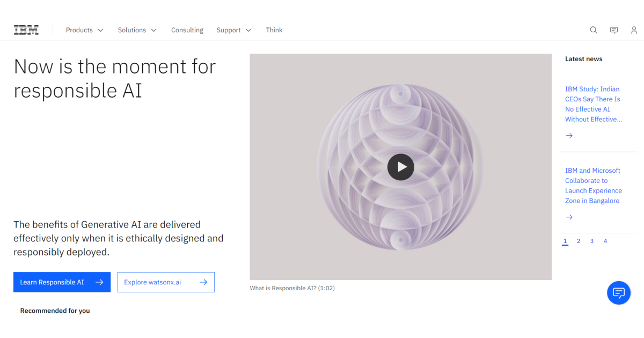This screenshot has width=644, height=338.
Task: Expand the Solutions dropdown menu
Action: point(137,30)
